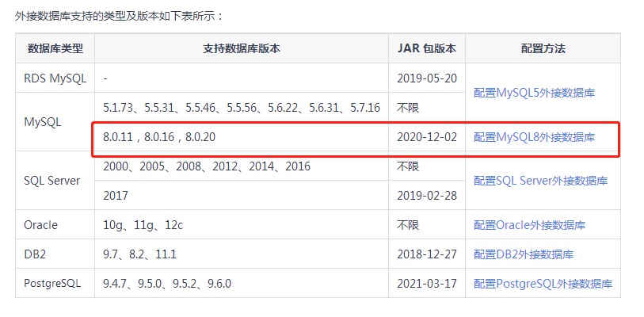Open 配置SQL Server外接数据库 link
Image resolution: width=644 pixels, height=317 pixels.
click(540, 181)
